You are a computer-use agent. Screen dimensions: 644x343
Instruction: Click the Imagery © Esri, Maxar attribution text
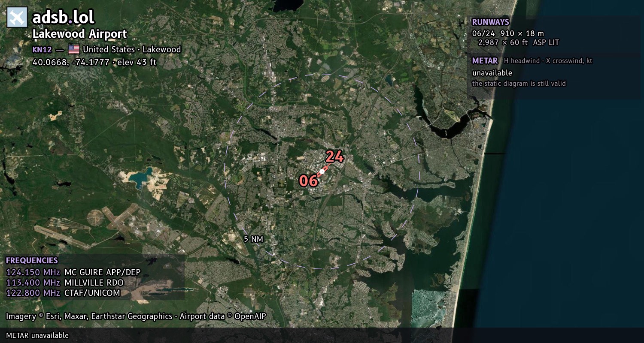coord(136,316)
